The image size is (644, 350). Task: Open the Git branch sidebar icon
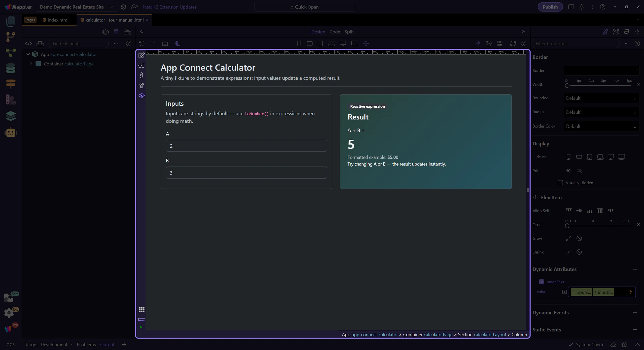pos(11,37)
